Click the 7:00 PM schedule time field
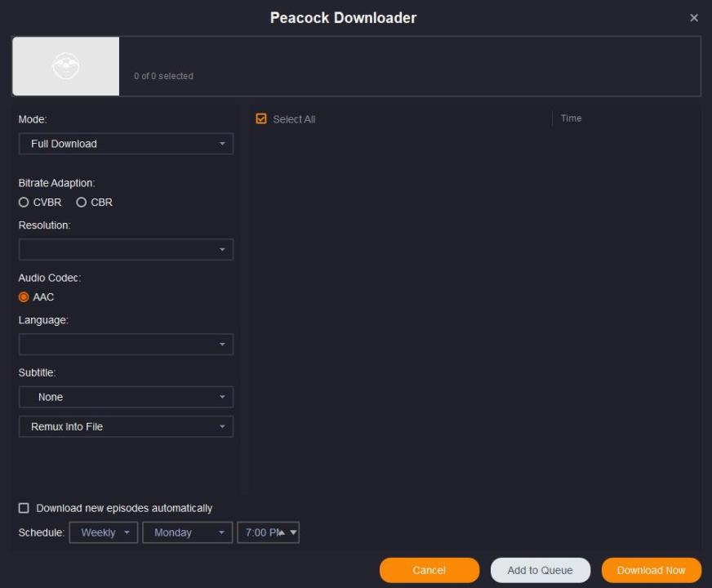 tap(257, 532)
